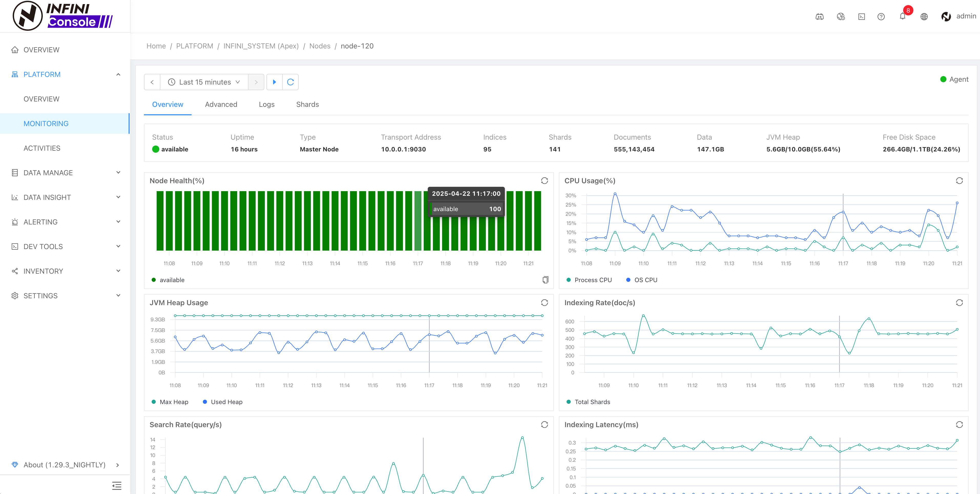Toggle OS CPU series in legend
This screenshot has width=980, height=494.
[645, 280]
